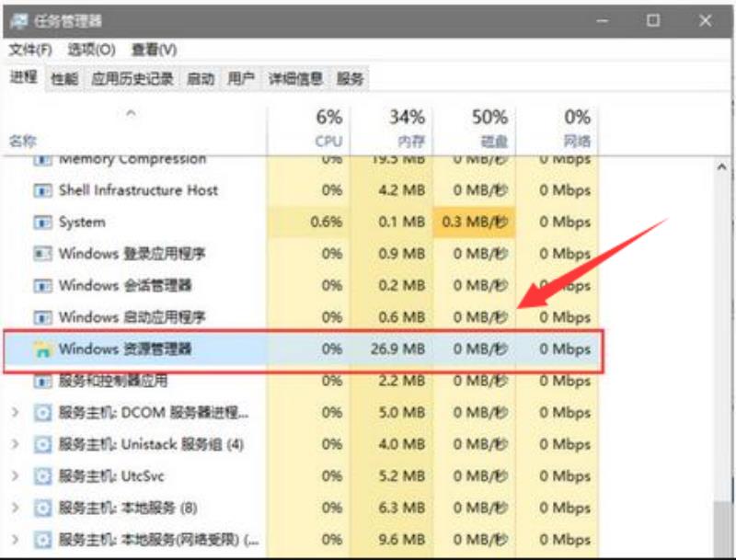The width and height of the screenshot is (736, 560).
Task: Click the gear icon for 服务主机: Unistack
Action: (x=42, y=445)
